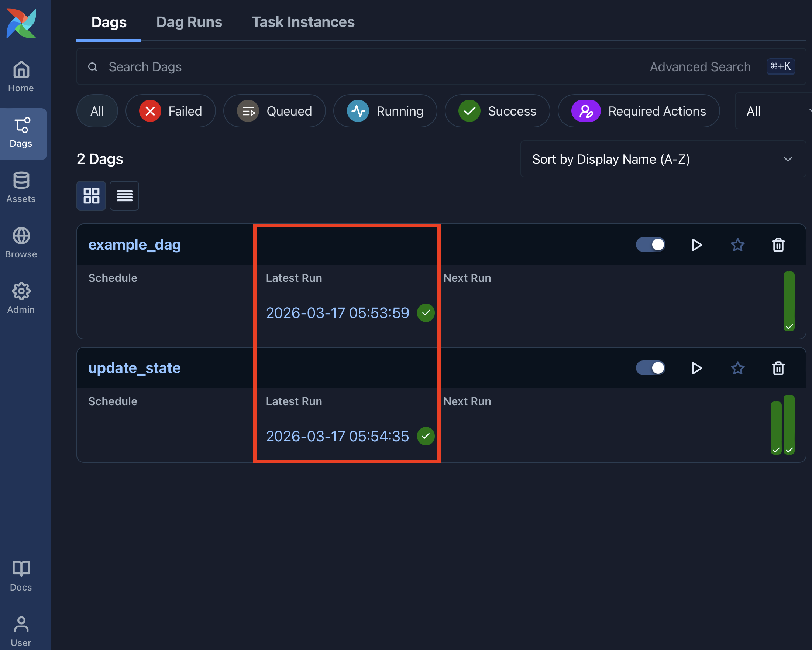Trigger example_dag with play button
The image size is (812, 650).
coord(697,245)
